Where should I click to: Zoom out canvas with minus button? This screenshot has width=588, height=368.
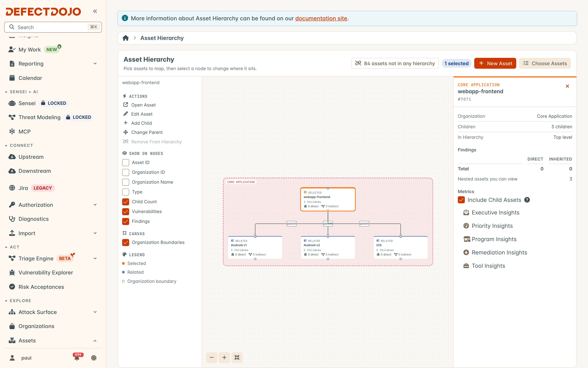(212, 357)
